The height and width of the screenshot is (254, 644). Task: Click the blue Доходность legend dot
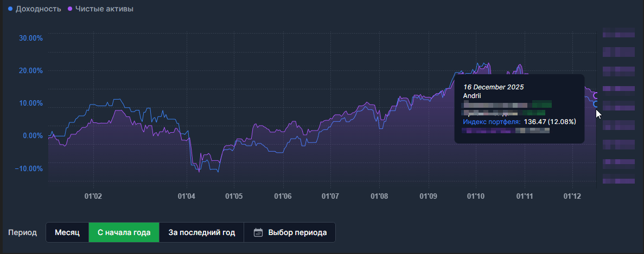[10, 9]
